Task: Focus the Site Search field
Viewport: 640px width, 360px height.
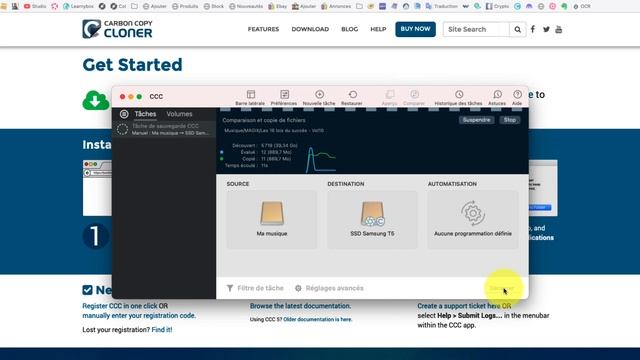Action: point(476,29)
